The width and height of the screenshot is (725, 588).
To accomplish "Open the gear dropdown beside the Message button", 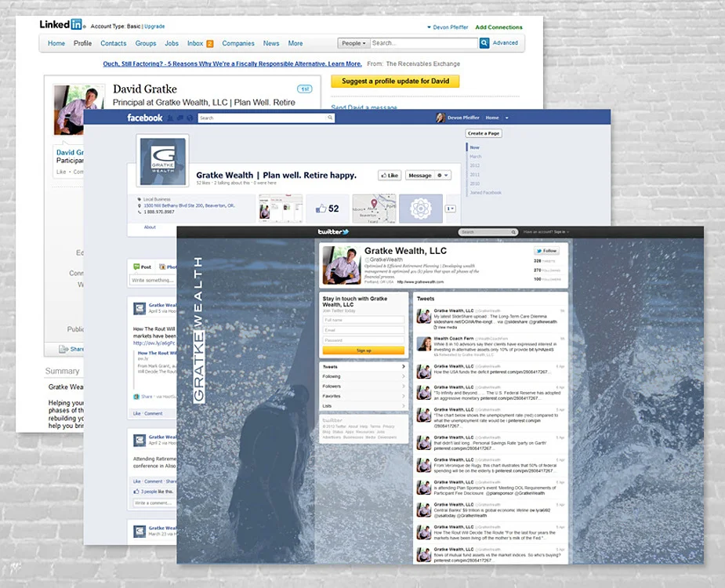I will 443,176.
